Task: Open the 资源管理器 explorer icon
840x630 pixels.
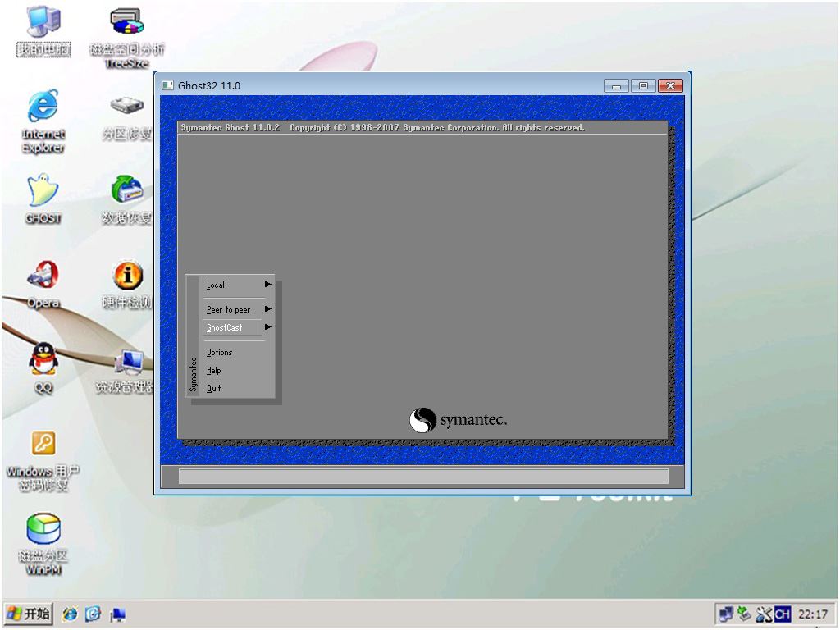Action: coord(125,371)
